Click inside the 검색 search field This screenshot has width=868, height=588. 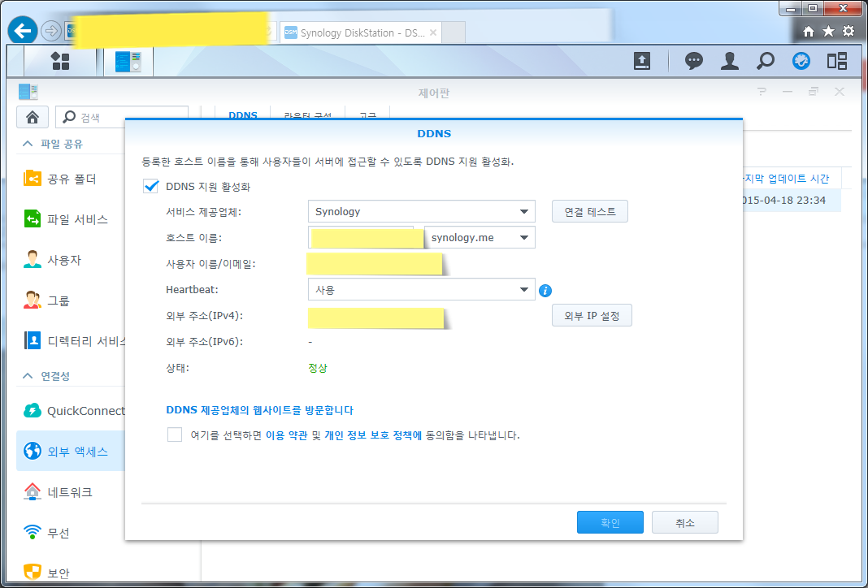pyautogui.click(x=122, y=116)
